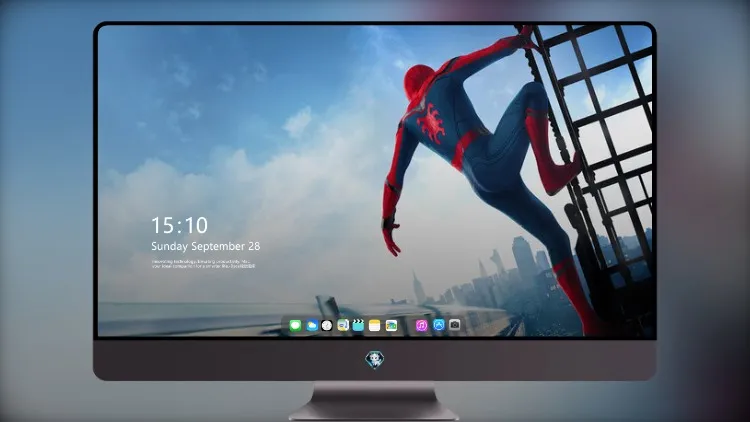Open the Clock app in dock
This screenshot has width=750, height=422.
[x=327, y=326]
